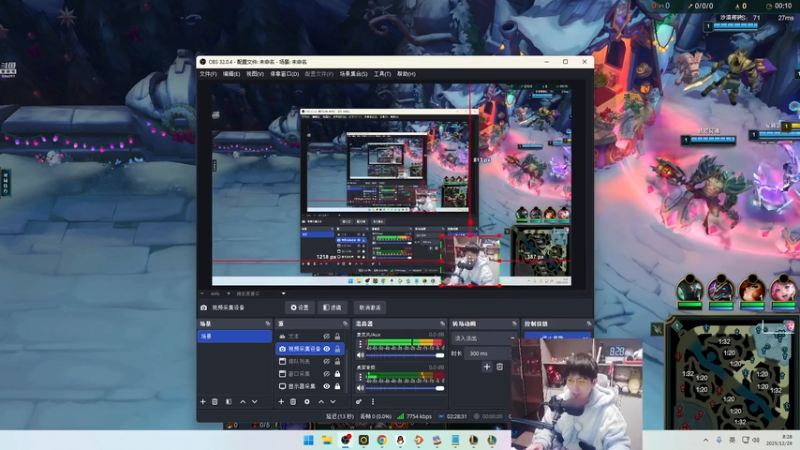This screenshot has width=800, height=450.
Task: Add a new source with the plus icon
Action: [281, 402]
